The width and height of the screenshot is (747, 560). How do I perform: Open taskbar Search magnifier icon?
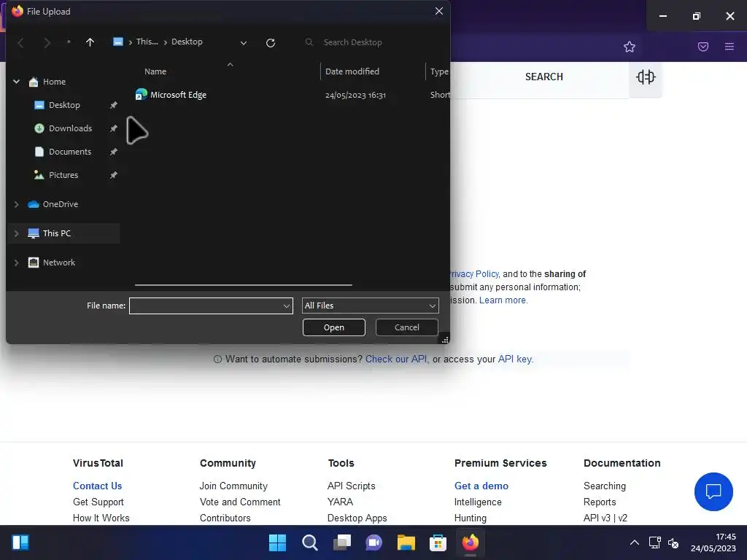coord(309,542)
